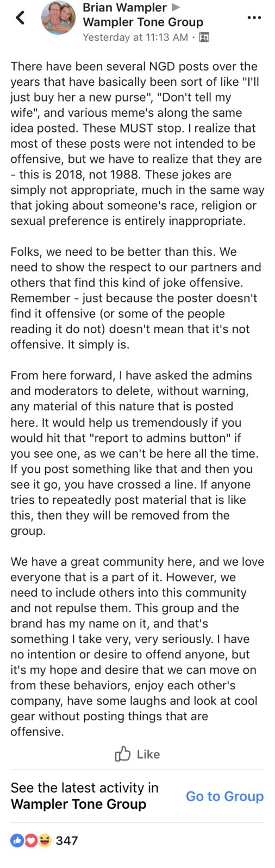Open the Brian Wampler profile name link

click(124, 8)
